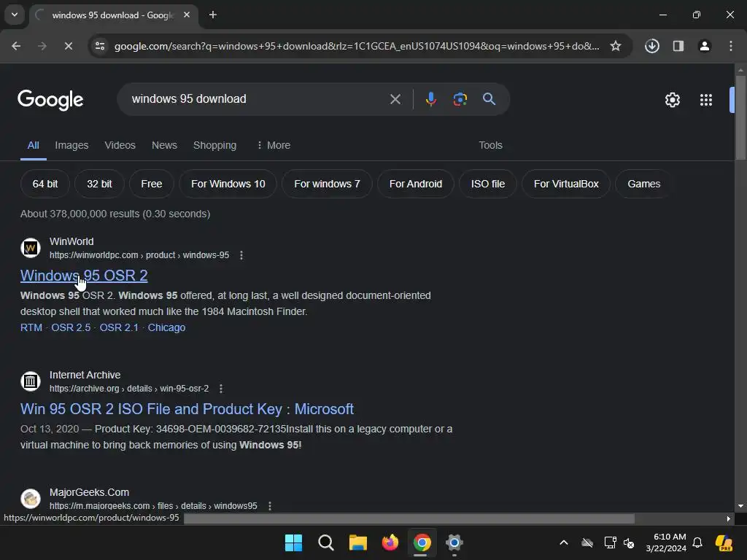Apply the Free filter chip
Viewport: 747px width, 560px height.
(x=152, y=184)
